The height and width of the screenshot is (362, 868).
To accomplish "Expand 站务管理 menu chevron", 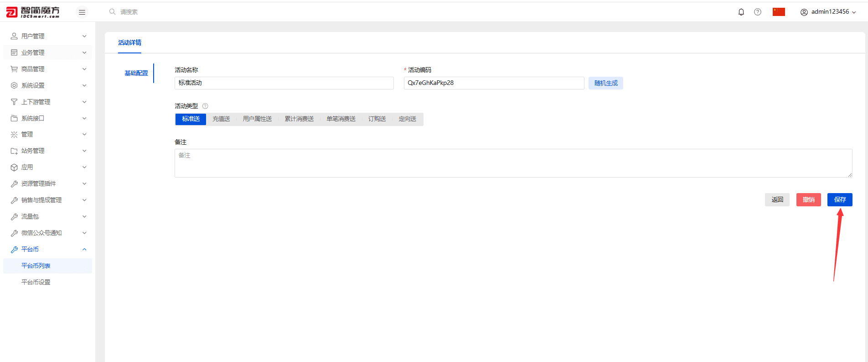I will (x=84, y=151).
